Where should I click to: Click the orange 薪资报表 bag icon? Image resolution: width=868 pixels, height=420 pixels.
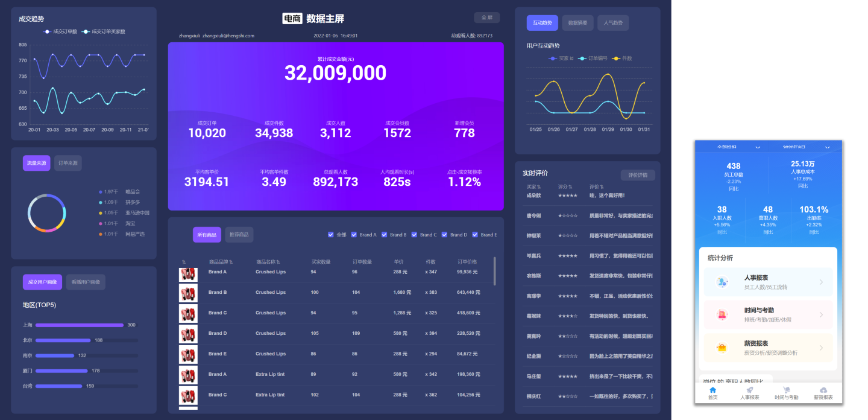[x=722, y=348]
